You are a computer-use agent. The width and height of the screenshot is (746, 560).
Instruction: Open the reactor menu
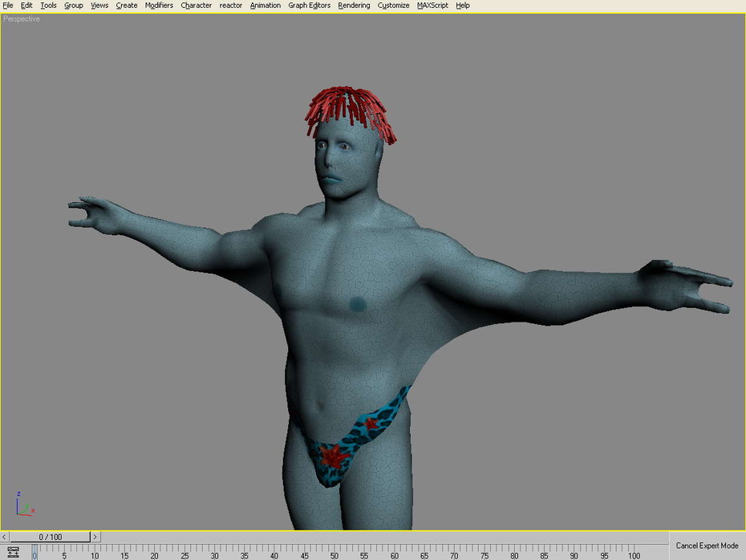[x=231, y=6]
